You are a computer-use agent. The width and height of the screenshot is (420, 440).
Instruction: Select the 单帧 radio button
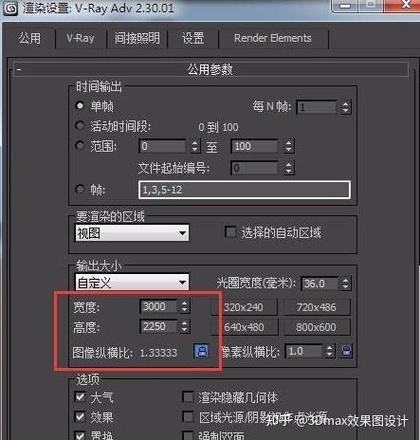click(79, 106)
